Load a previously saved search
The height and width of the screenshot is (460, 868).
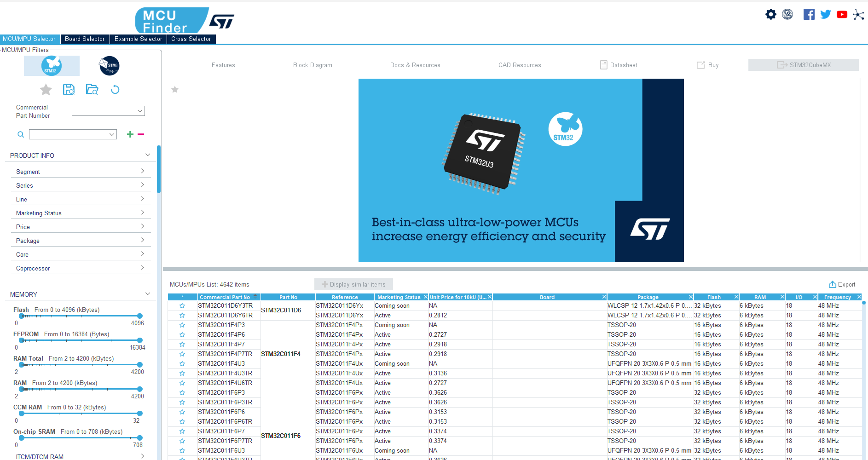tap(92, 89)
